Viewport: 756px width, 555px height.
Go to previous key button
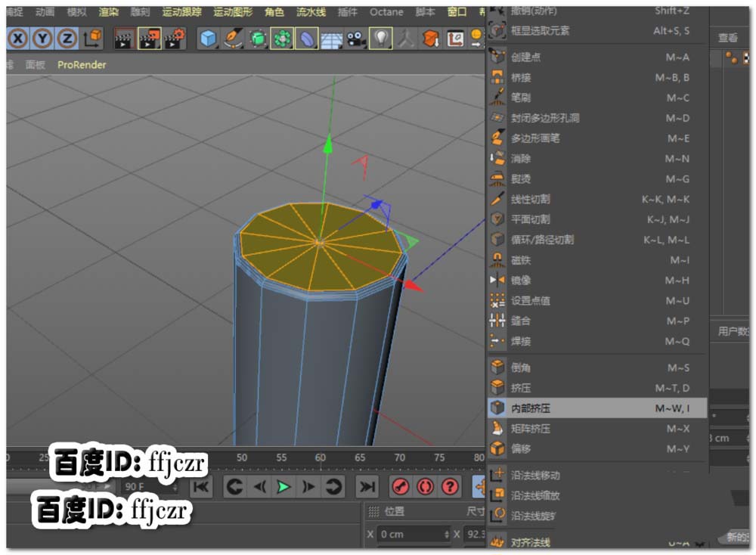tap(234, 487)
